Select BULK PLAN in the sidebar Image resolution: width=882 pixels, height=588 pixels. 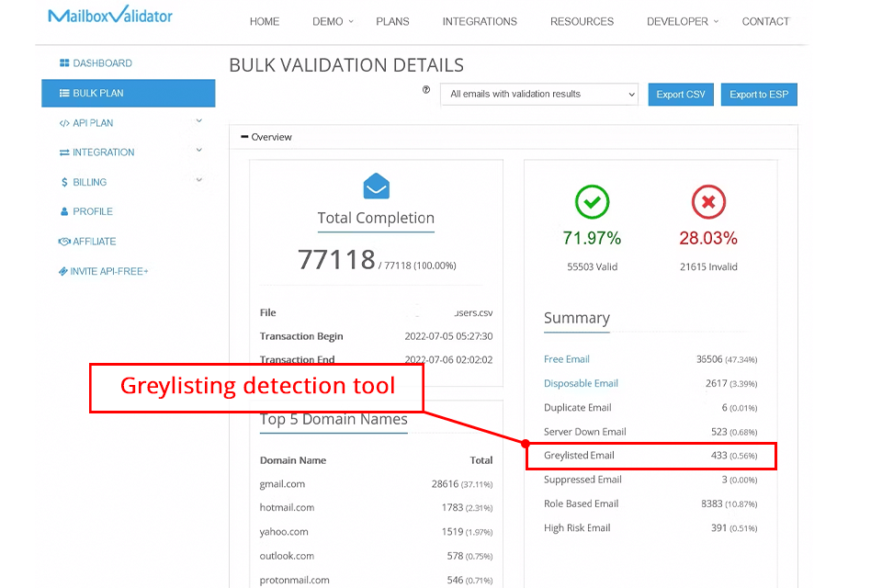point(129,94)
